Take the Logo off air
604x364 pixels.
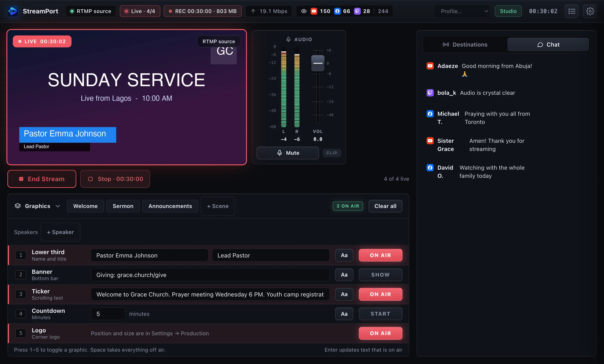(x=380, y=333)
